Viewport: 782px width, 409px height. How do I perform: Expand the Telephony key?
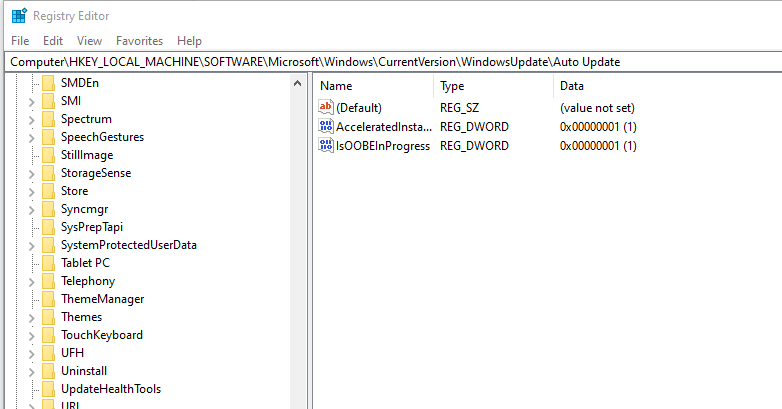tap(31, 282)
